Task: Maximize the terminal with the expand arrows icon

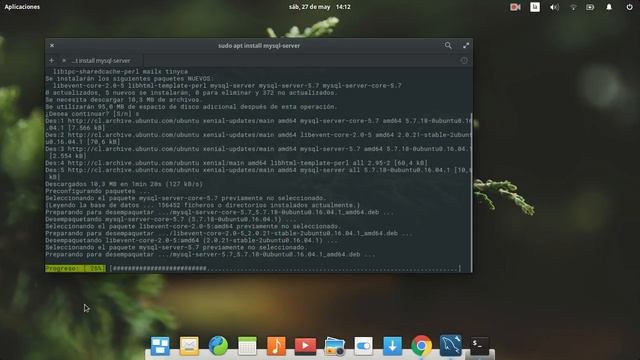Action: [x=466, y=45]
